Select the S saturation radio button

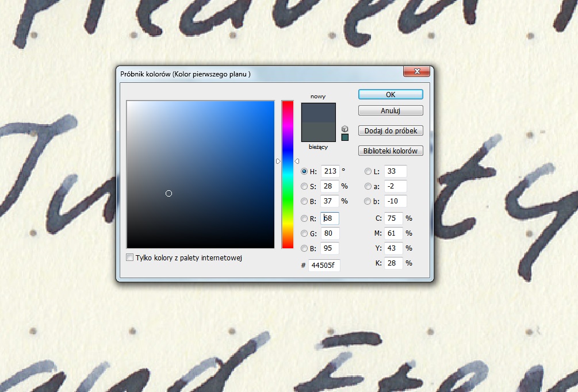pos(305,186)
